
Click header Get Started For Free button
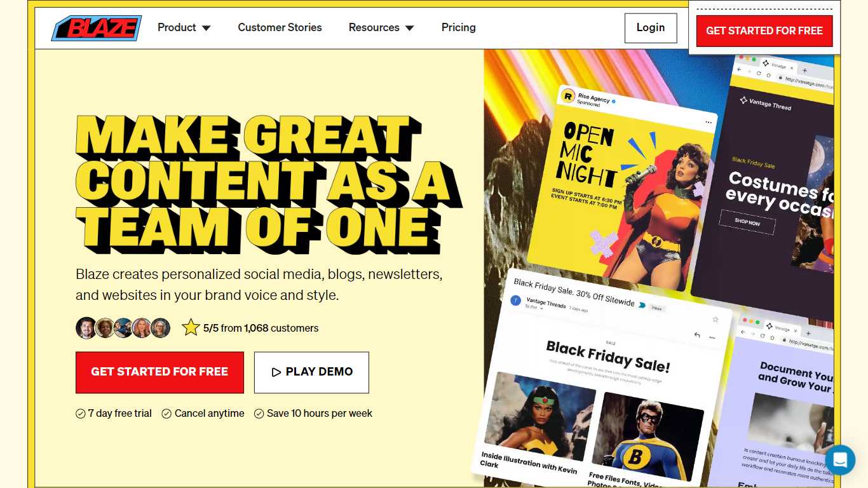[x=764, y=30]
